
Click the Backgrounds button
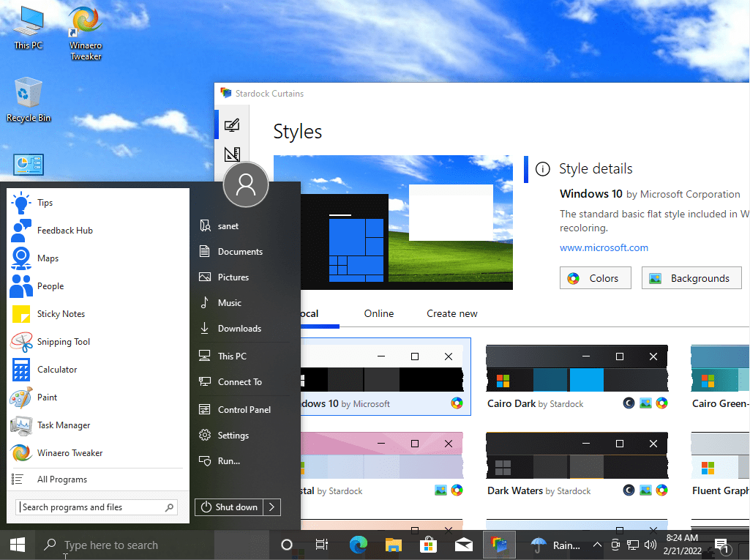(x=691, y=278)
